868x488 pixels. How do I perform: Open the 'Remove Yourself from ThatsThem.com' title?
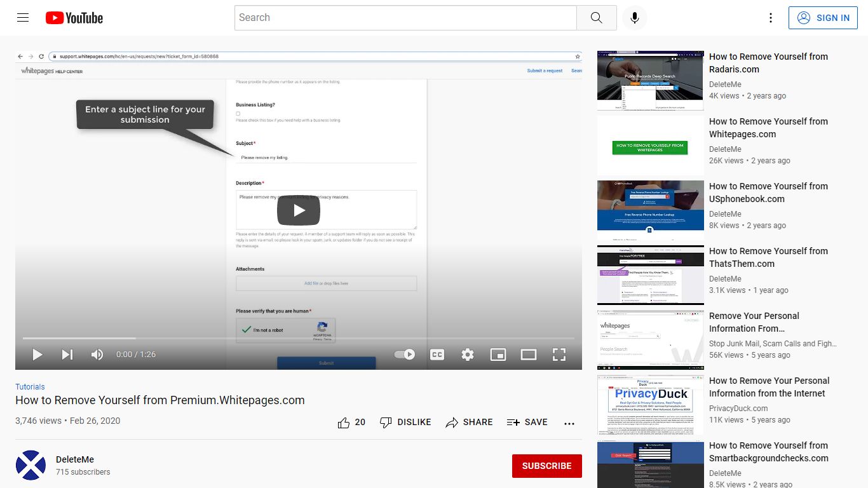pyautogui.click(x=768, y=257)
